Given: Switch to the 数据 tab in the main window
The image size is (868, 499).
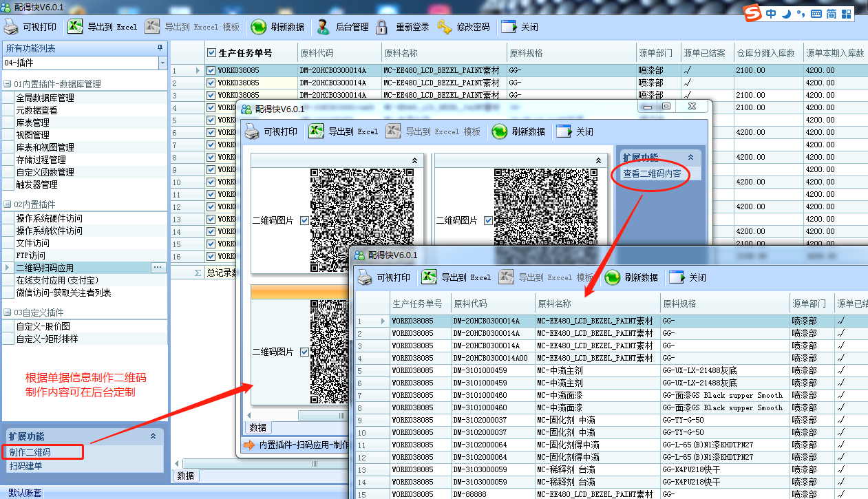Looking at the screenshot, I should click(x=185, y=476).
